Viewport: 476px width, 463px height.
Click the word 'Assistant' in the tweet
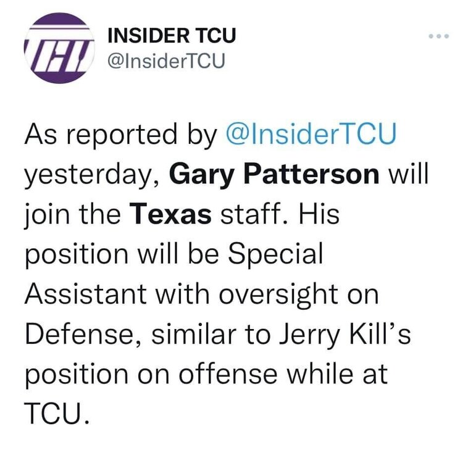(88, 294)
